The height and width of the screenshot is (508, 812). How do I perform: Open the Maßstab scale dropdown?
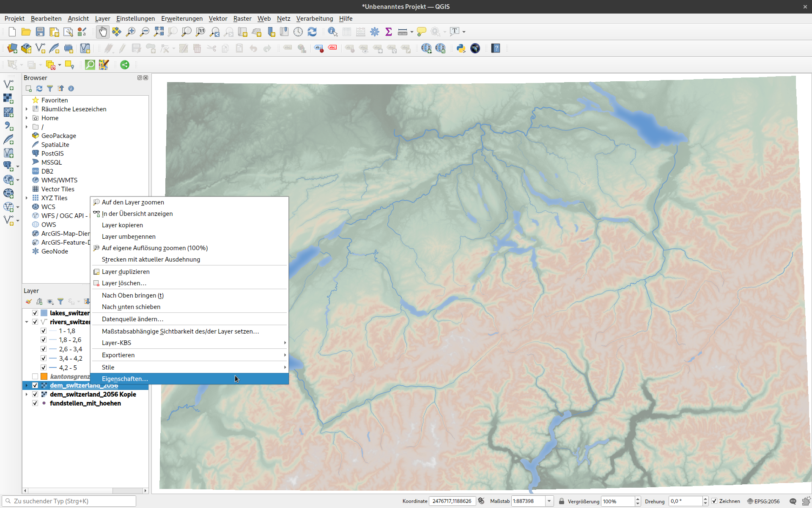pos(549,501)
